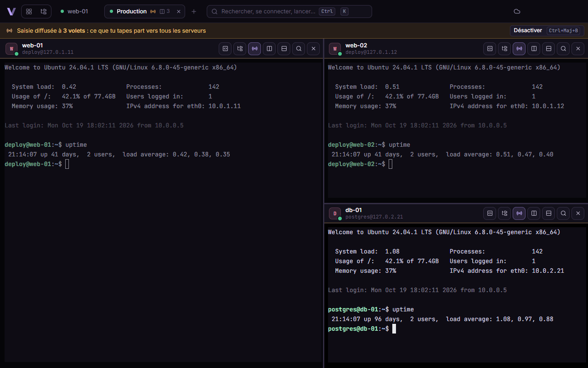
Task: Click web-02 pane host avatar
Action: 335,48
